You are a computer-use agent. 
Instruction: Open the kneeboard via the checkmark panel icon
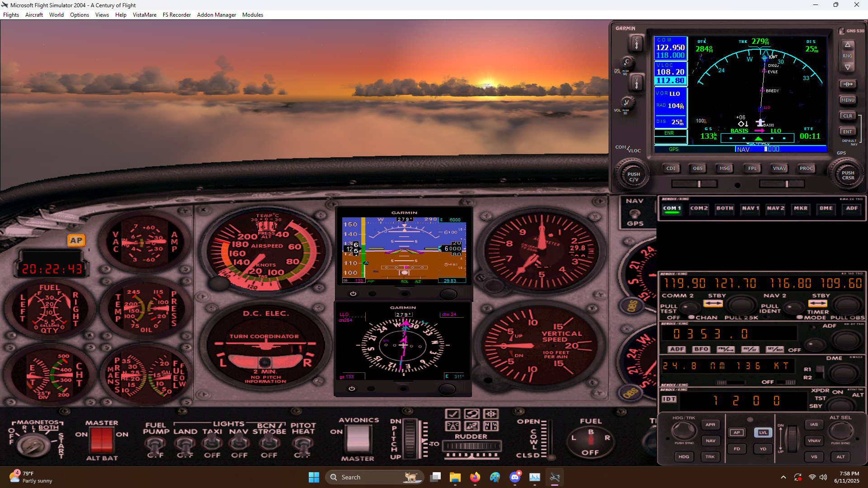[x=453, y=414]
